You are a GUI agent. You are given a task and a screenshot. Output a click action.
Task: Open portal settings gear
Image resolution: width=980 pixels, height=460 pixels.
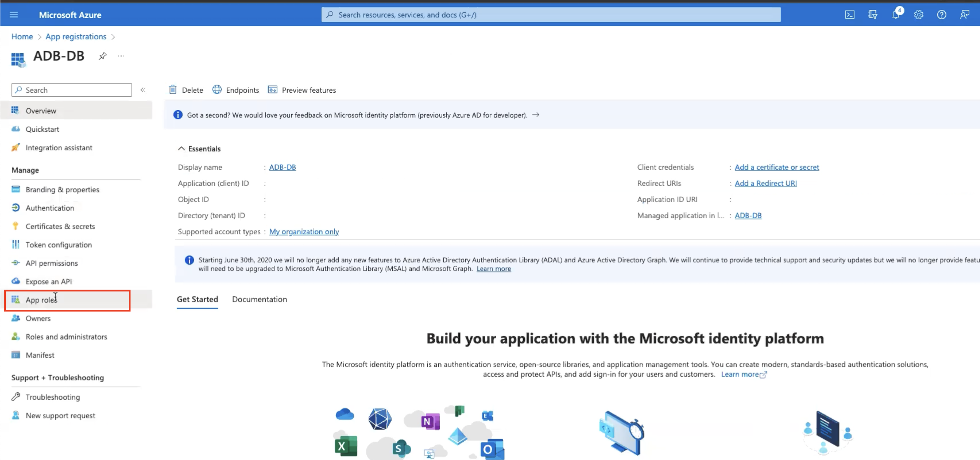[x=918, y=15]
